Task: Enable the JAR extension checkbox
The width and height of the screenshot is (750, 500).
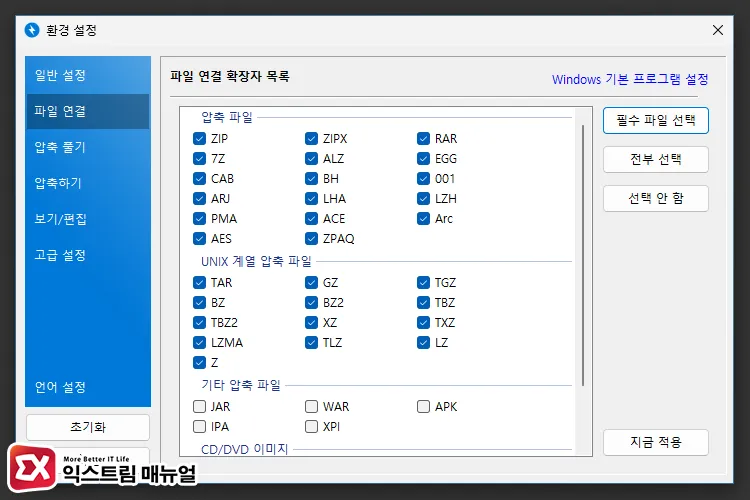Action: pyautogui.click(x=199, y=407)
